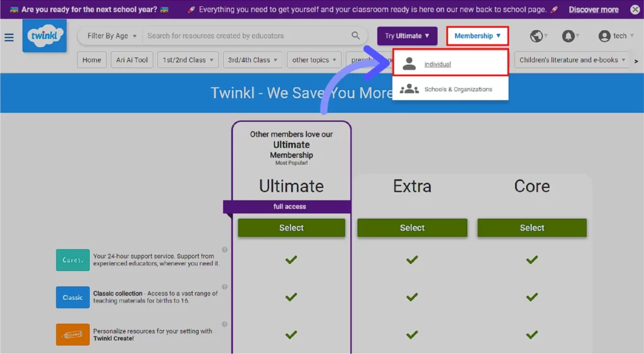This screenshot has width=644, height=354.
Task: Click the Twinkl logo
Action: [x=45, y=36]
